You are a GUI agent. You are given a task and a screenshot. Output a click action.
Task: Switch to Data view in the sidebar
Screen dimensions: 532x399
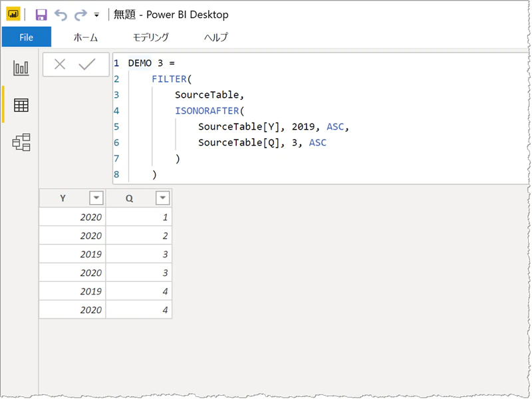click(21, 105)
